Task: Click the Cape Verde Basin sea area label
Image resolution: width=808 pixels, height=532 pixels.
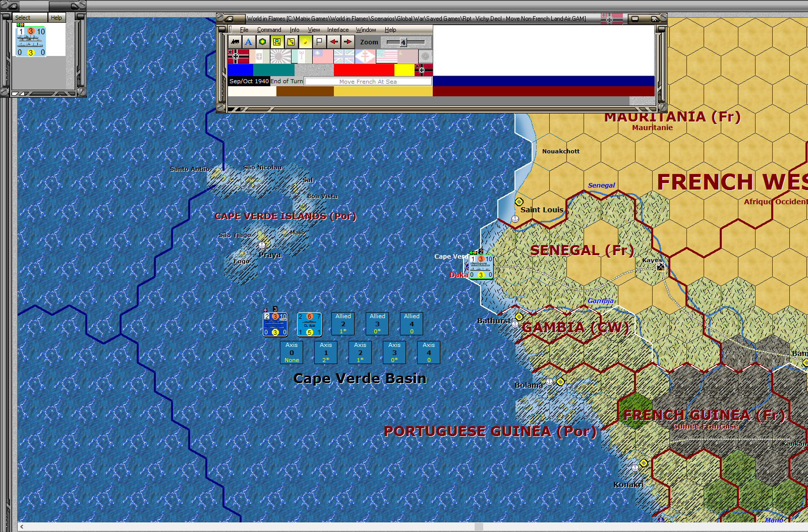Action: (x=360, y=379)
